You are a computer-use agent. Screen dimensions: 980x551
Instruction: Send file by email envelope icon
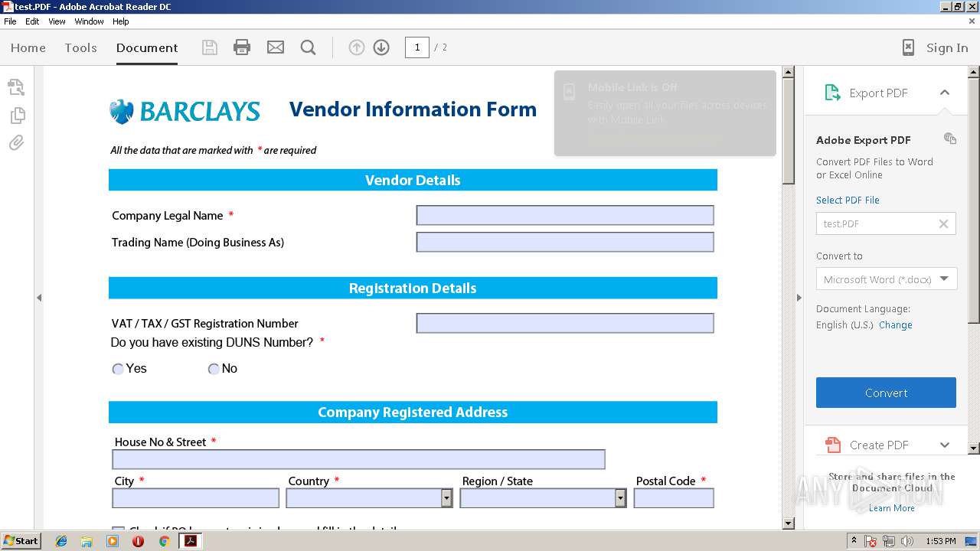(276, 47)
